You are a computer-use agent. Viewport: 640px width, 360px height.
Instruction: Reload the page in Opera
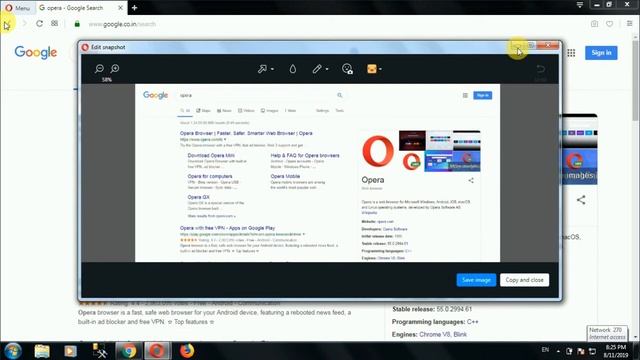[x=39, y=24]
